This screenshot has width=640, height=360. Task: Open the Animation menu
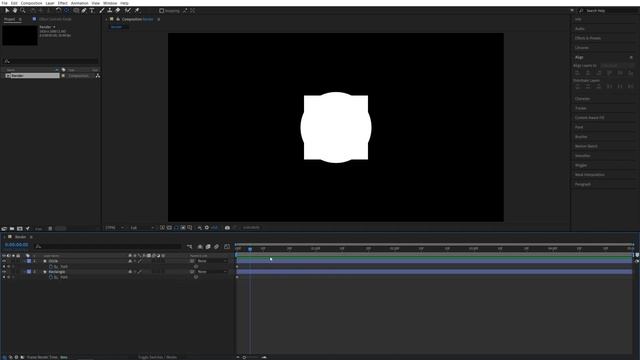[x=80, y=3]
